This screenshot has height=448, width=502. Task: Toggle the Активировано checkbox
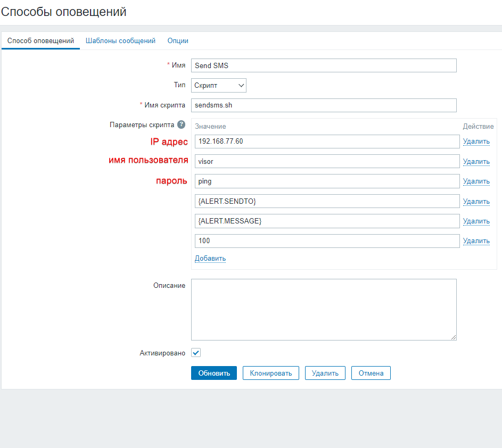coord(196,353)
